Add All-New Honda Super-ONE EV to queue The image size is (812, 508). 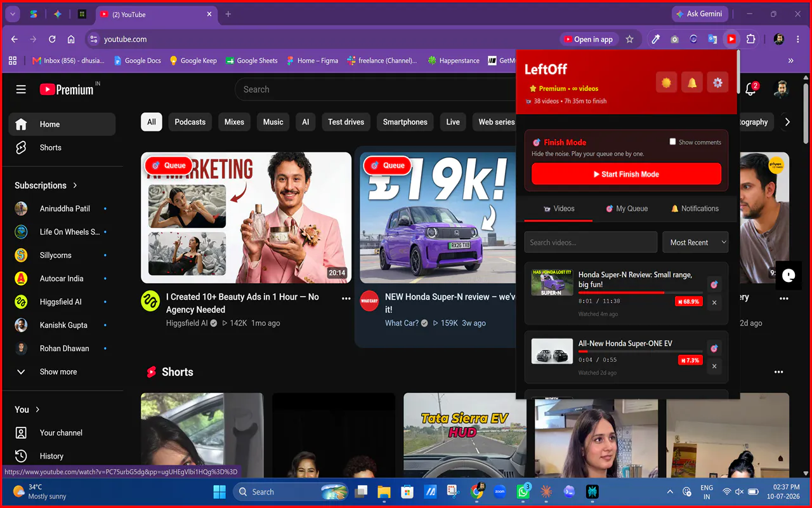714,349
